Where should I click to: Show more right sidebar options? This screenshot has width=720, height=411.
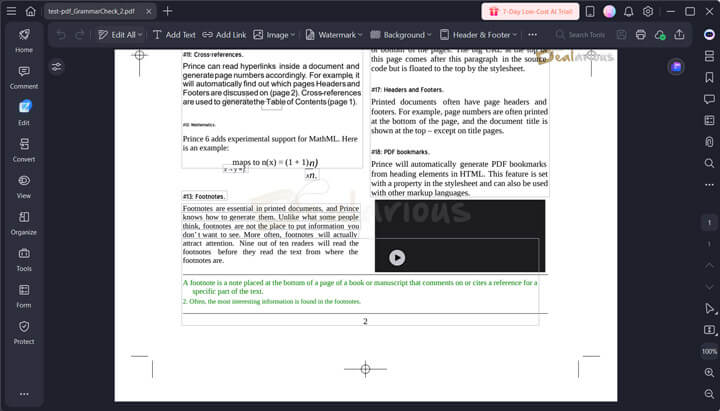709,185
